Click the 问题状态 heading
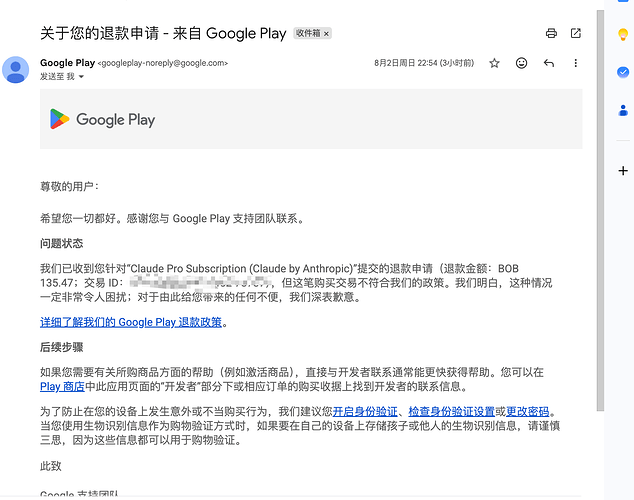 [x=61, y=243]
